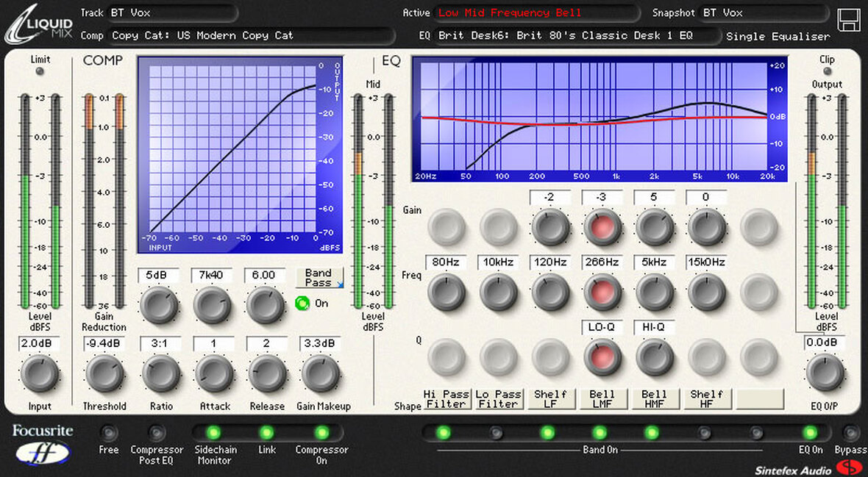Enable the Bypass LED switch
Viewport: 868px width, 477px height.
coord(851,433)
